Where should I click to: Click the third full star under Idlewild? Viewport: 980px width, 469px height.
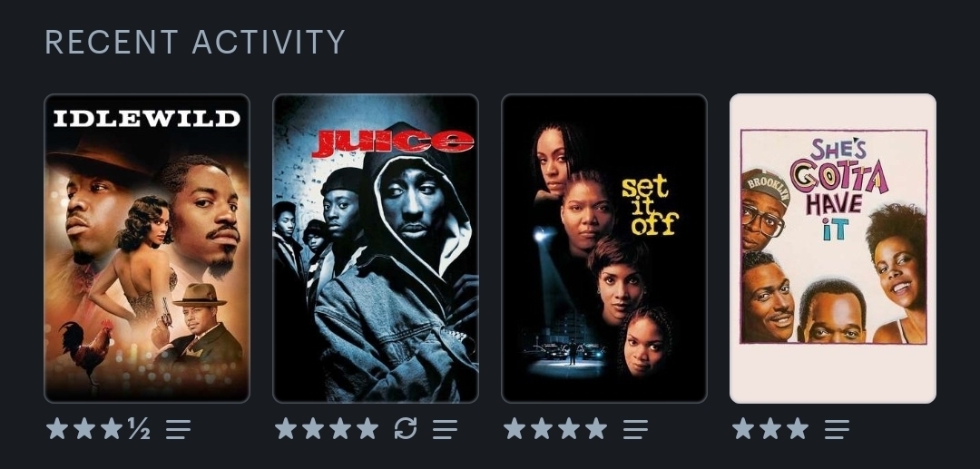(x=112, y=428)
